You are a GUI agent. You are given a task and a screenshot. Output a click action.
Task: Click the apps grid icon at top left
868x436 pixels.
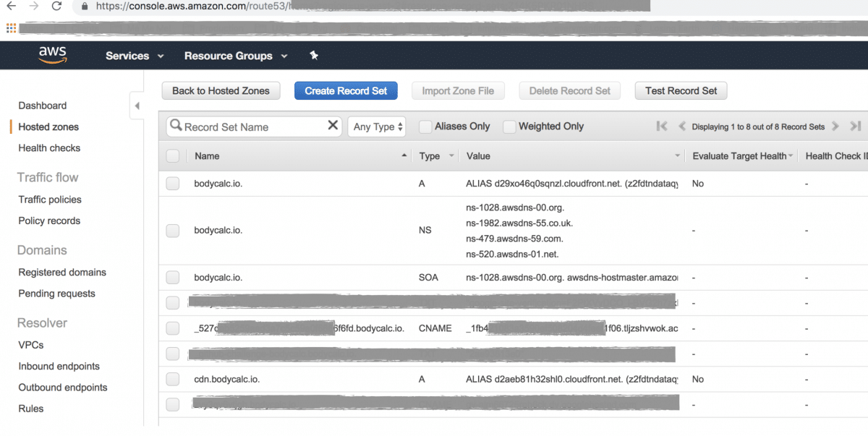pyautogui.click(x=10, y=27)
